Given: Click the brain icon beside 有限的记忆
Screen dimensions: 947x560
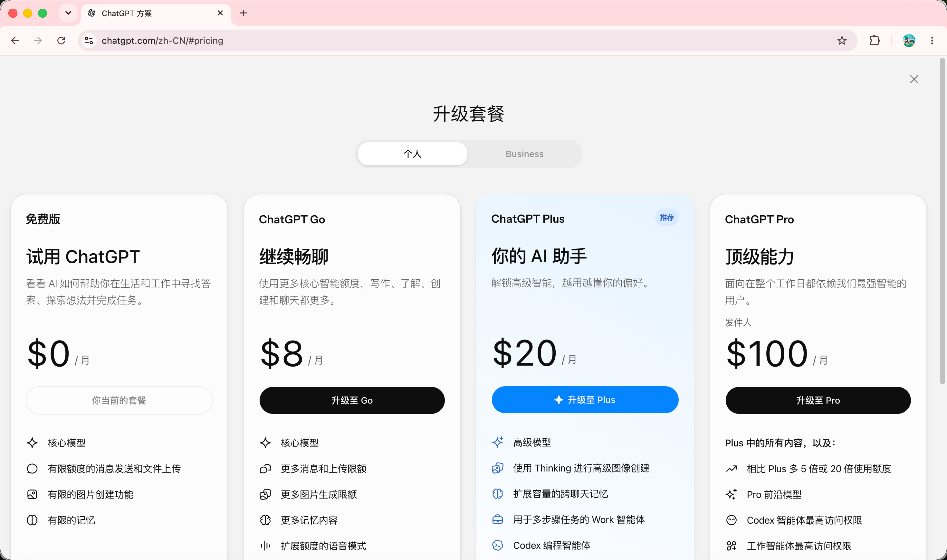Looking at the screenshot, I should 32,520.
